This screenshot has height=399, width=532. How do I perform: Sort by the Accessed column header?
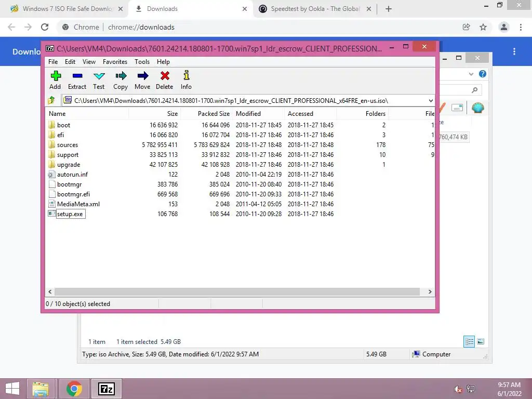click(311, 114)
